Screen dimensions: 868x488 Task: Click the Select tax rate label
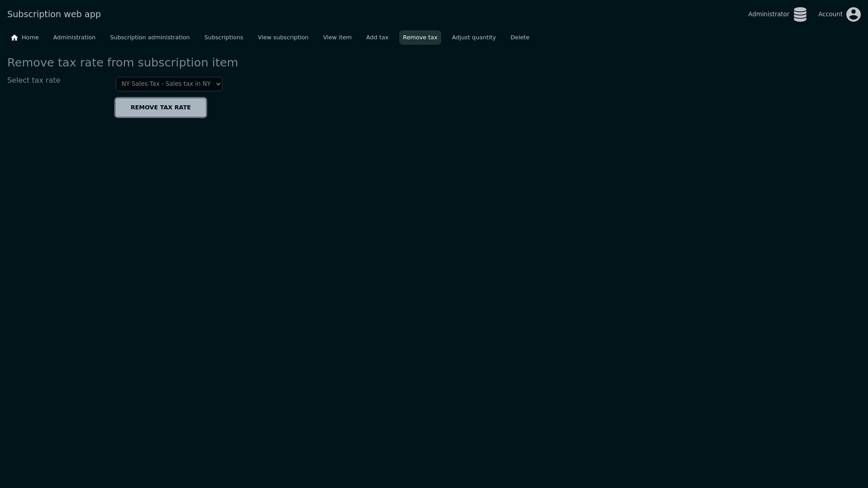pyautogui.click(x=34, y=80)
